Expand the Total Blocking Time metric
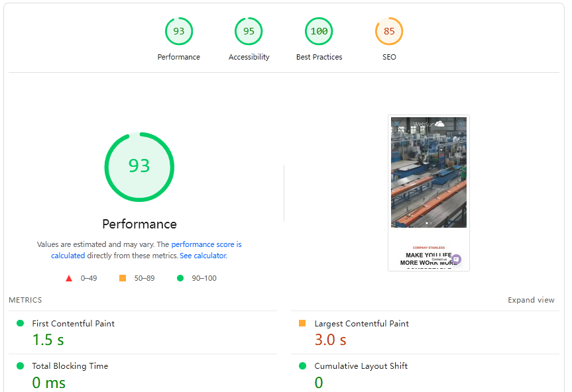Screen dimensions: 572x392 (x=70, y=366)
